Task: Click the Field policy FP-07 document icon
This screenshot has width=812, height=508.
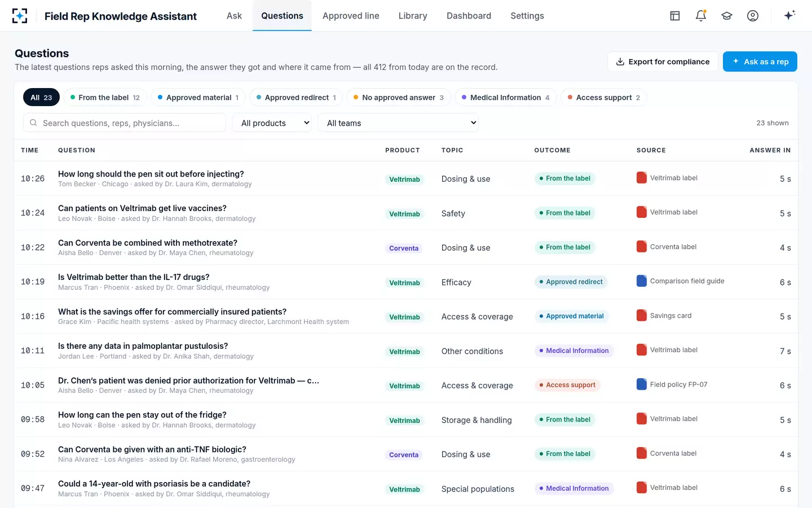Action: click(x=642, y=384)
